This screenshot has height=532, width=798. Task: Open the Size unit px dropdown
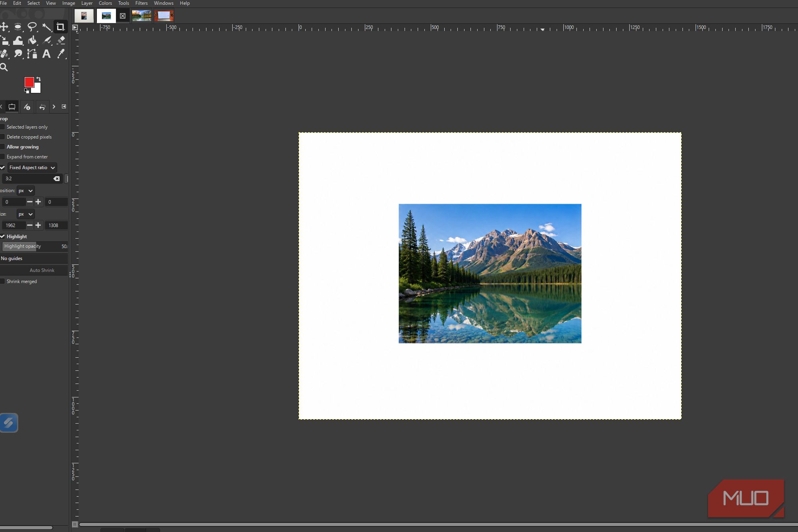(x=26, y=214)
